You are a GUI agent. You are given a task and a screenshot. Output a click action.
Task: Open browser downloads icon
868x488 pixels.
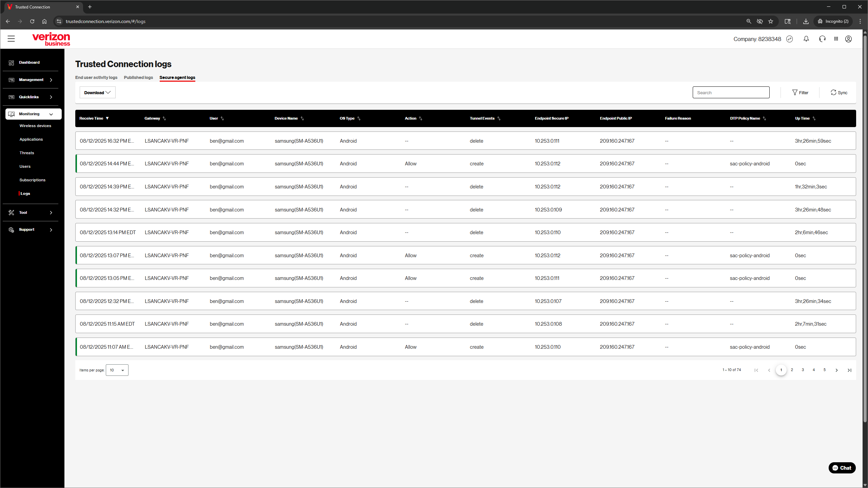pyautogui.click(x=806, y=21)
